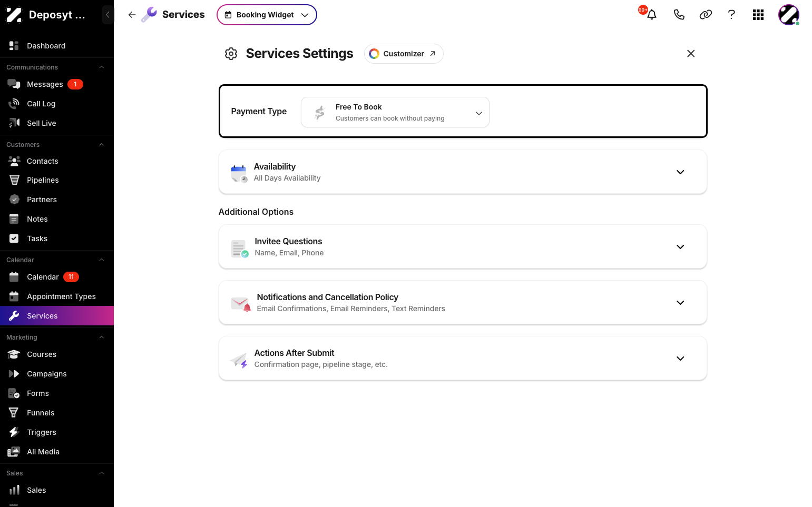This screenshot has width=812, height=507.
Task: Click the Services Settings gear icon
Action: [x=231, y=54]
